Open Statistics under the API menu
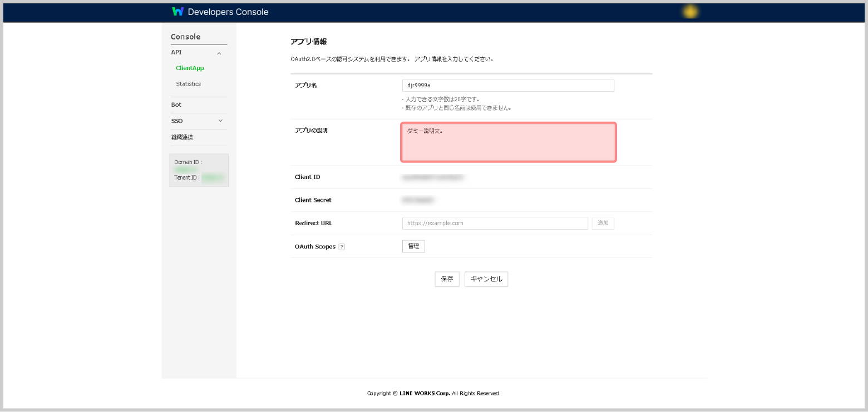Screen dimensions: 868x412 [188, 84]
